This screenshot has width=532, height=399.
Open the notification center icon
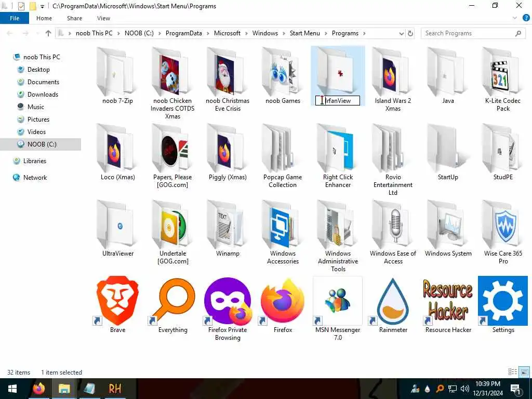[x=516, y=389]
